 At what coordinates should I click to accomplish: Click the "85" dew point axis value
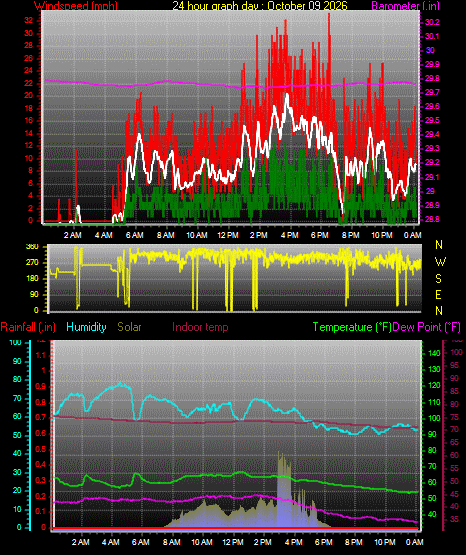pyautogui.click(x=455, y=391)
